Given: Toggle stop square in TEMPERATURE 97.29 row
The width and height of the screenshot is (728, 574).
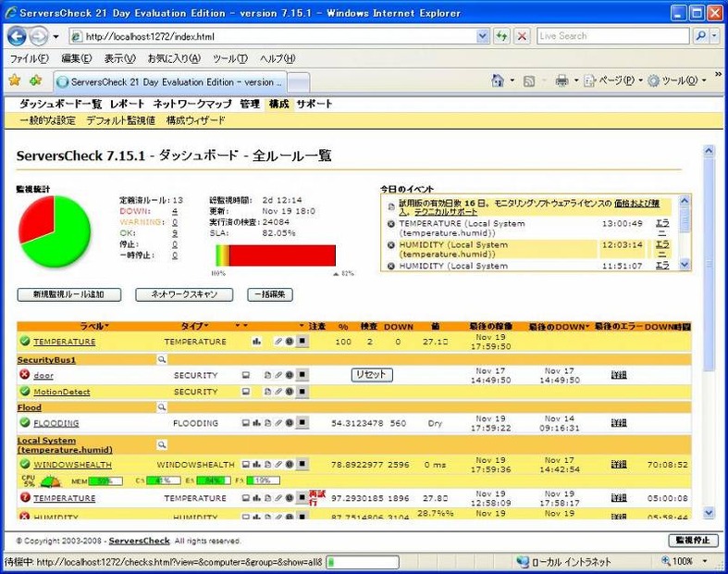Looking at the screenshot, I should pyautogui.click(x=302, y=497).
